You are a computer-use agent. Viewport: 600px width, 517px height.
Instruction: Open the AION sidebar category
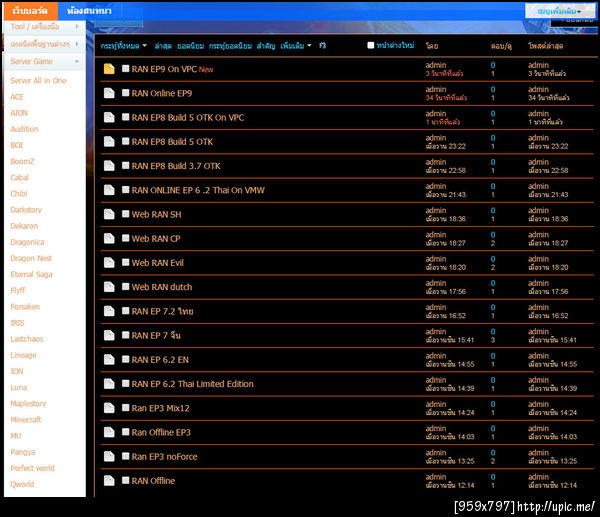[19, 113]
